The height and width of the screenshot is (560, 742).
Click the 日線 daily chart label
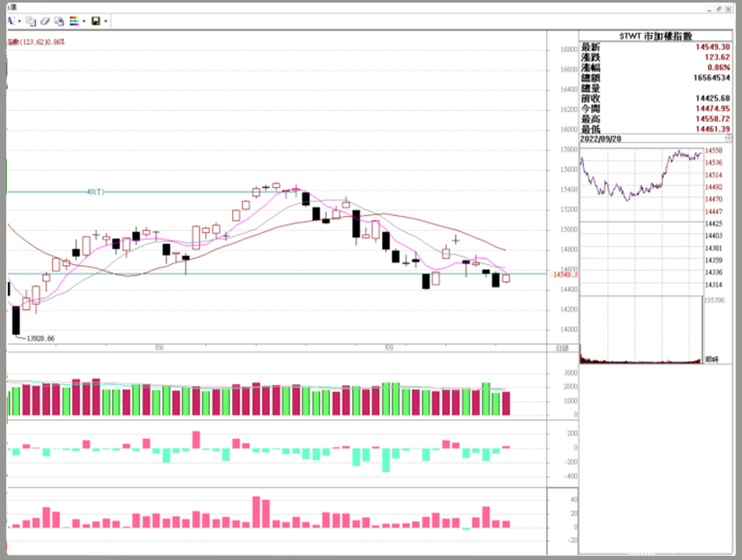click(x=562, y=348)
